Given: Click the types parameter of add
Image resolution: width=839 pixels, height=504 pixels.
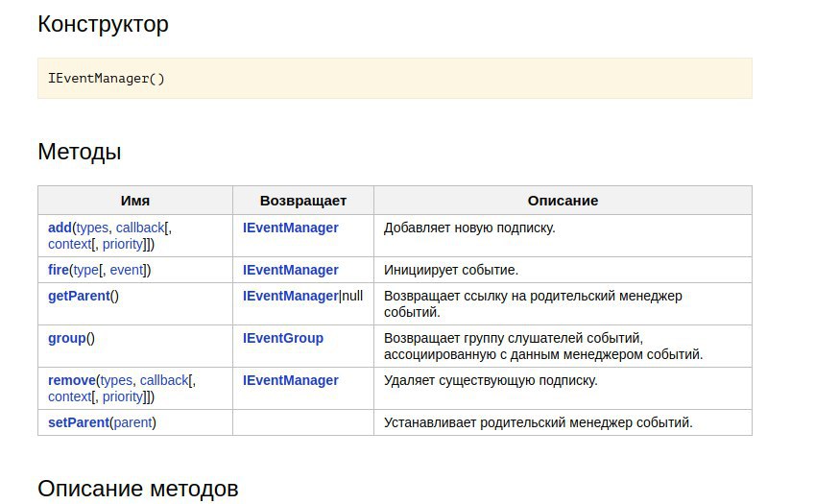Looking at the screenshot, I should click(92, 228).
